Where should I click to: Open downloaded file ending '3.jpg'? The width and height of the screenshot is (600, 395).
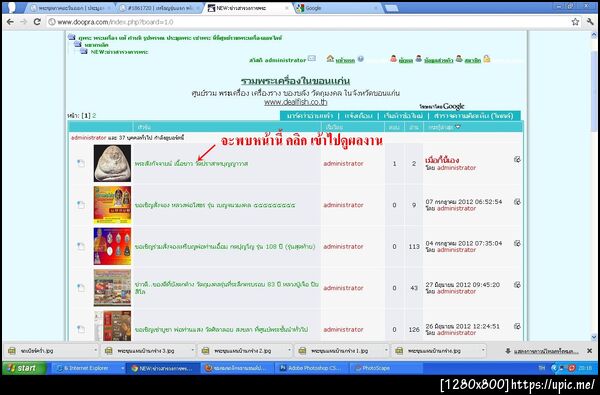tap(145, 351)
